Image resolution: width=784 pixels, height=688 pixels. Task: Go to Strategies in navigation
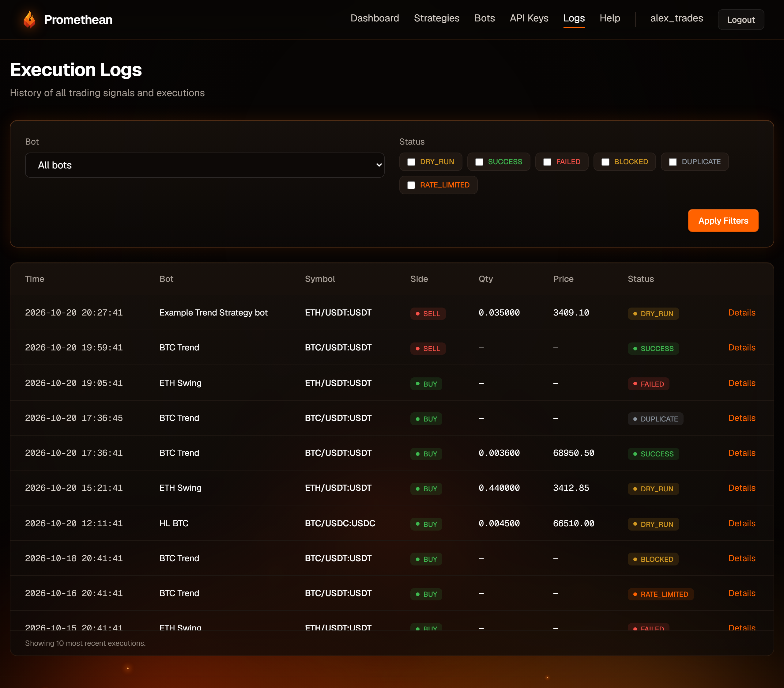(436, 18)
